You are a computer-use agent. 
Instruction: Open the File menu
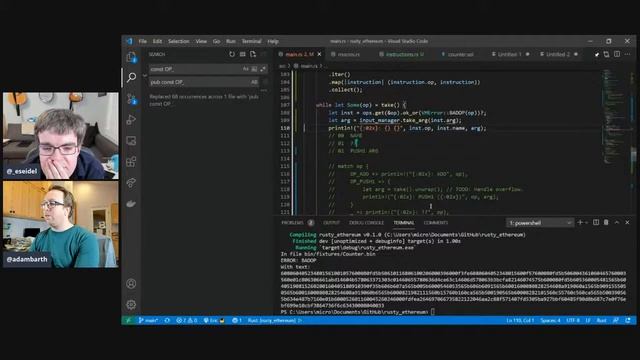[x=142, y=41]
